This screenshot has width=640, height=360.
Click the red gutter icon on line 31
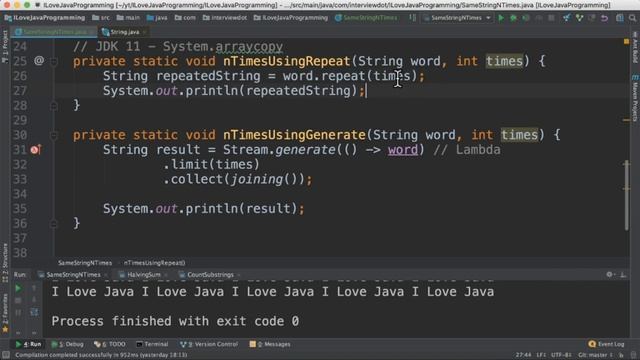tap(36, 150)
